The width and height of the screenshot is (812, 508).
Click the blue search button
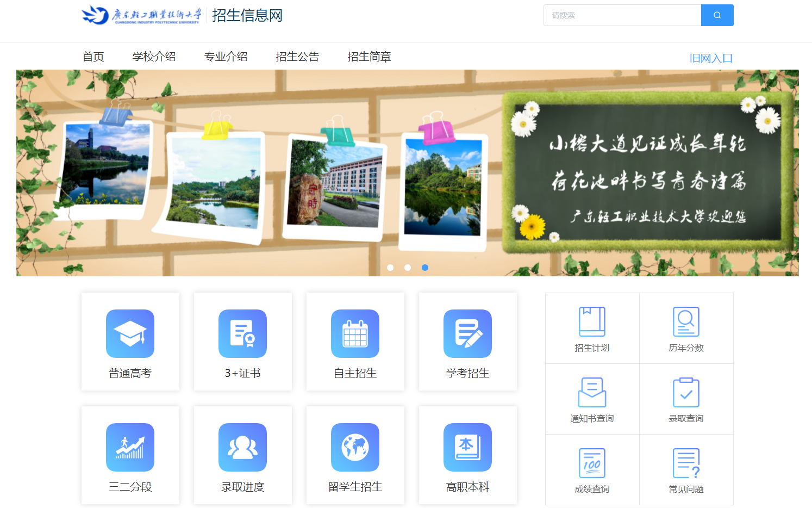(x=717, y=15)
